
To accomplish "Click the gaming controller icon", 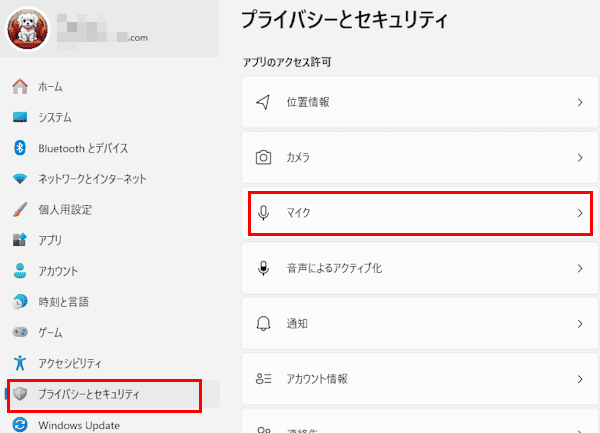I will 20,332.
